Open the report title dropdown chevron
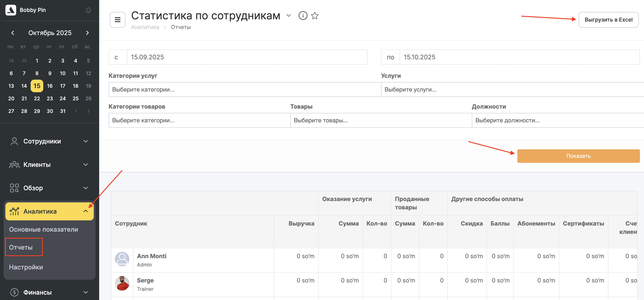644x300 pixels. 288,16
